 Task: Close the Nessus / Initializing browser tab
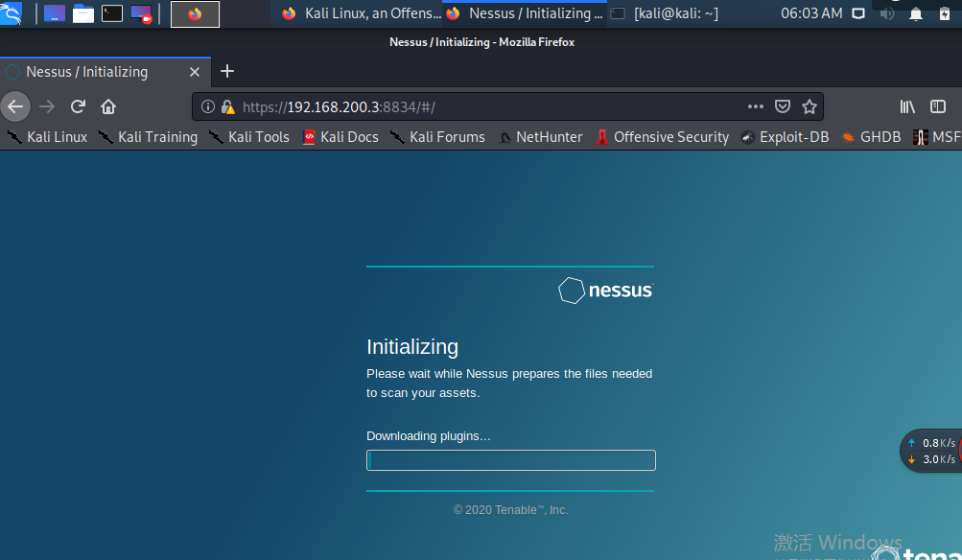pos(195,72)
